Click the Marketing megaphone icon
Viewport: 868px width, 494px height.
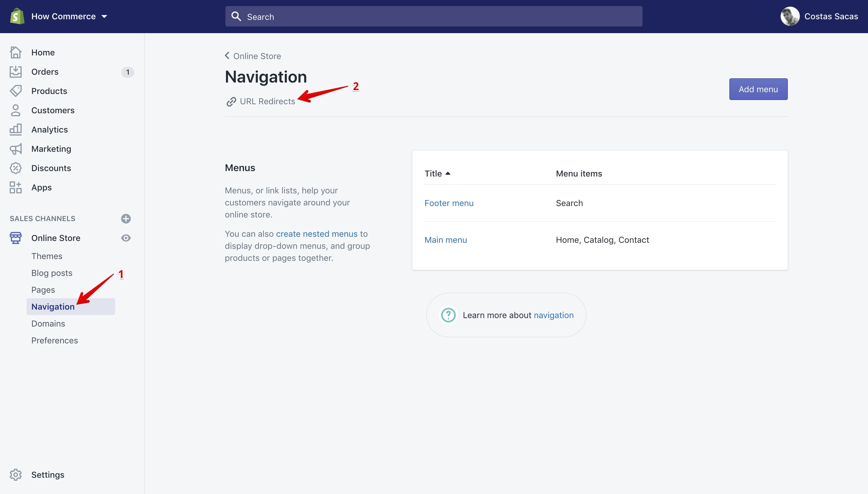click(x=16, y=149)
